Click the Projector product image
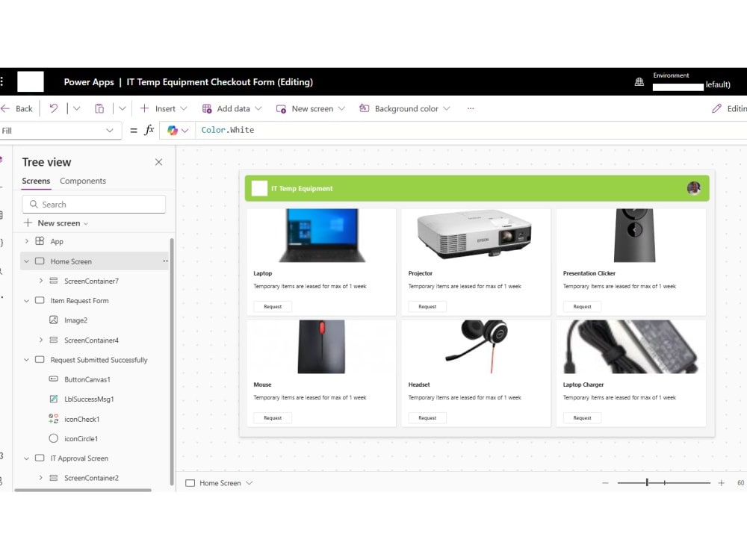 (x=474, y=234)
